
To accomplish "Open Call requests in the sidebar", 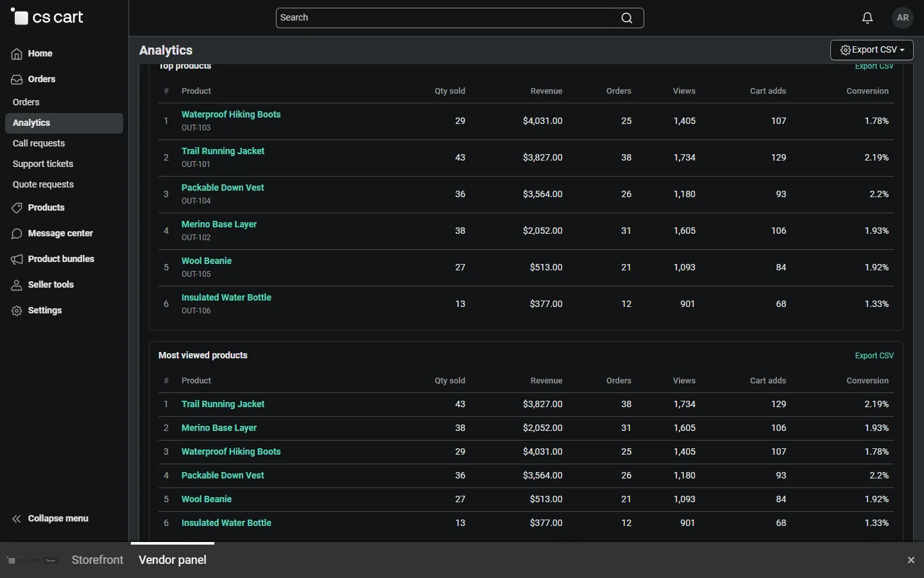I will (x=39, y=144).
